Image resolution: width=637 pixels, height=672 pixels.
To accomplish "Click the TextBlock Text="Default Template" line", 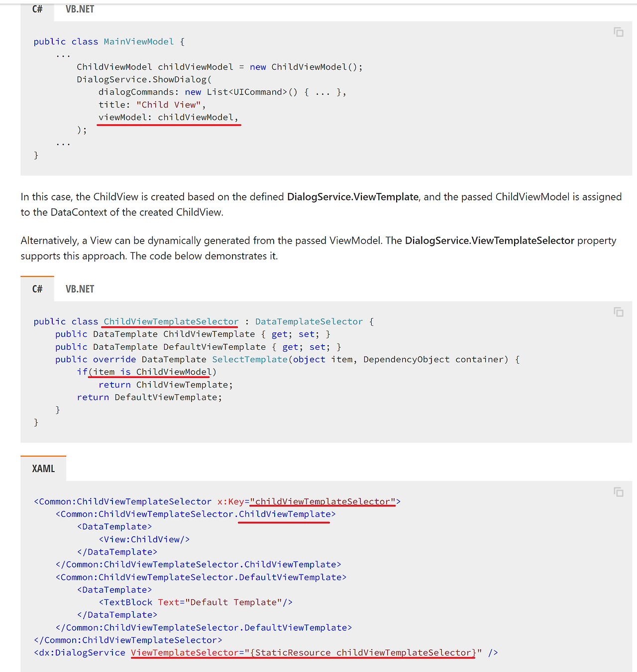I will click(196, 602).
